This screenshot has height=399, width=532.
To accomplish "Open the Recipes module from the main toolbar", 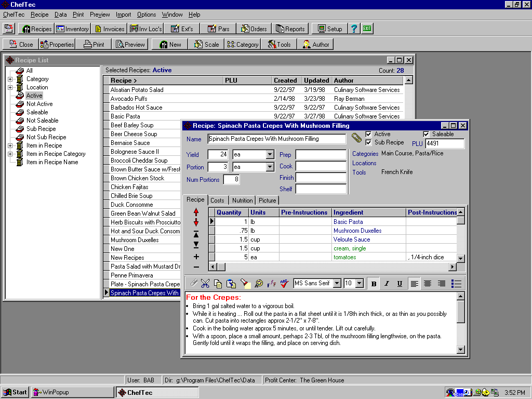I will pyautogui.click(x=37, y=29).
